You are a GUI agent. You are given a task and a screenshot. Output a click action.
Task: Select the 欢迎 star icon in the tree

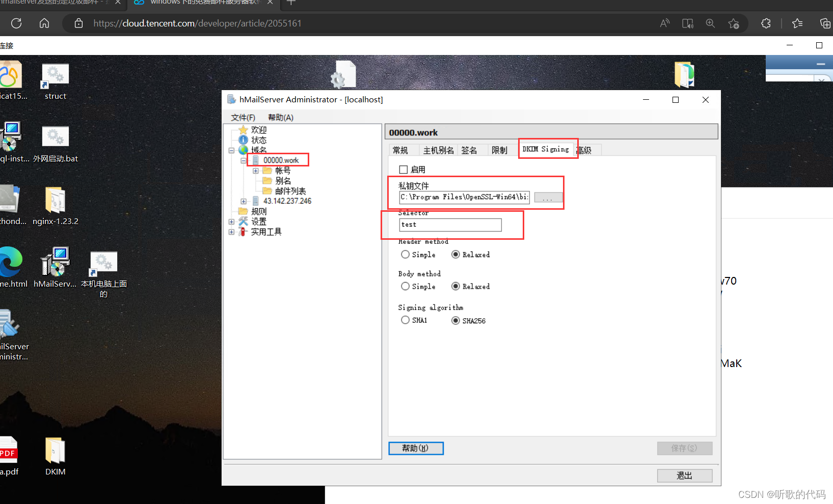click(244, 129)
